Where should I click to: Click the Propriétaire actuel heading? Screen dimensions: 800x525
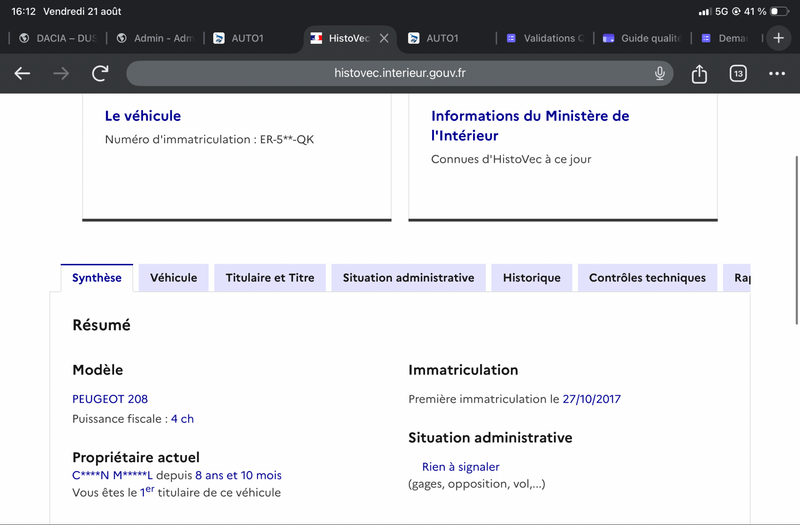point(136,457)
